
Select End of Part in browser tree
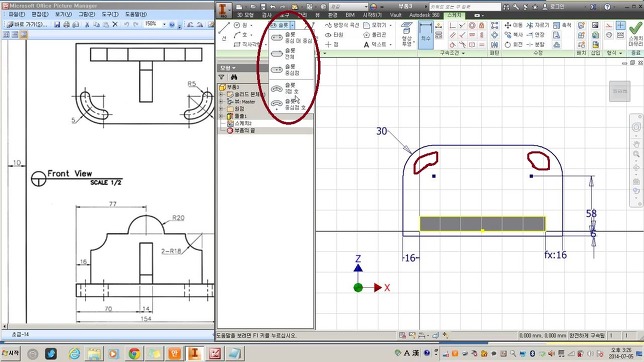click(241, 131)
